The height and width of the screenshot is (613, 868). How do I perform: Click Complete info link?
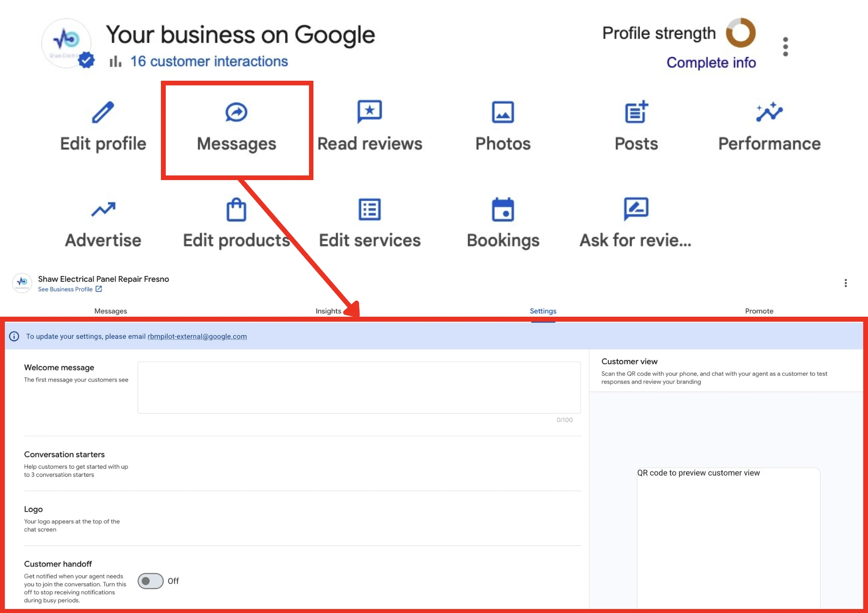tap(711, 63)
